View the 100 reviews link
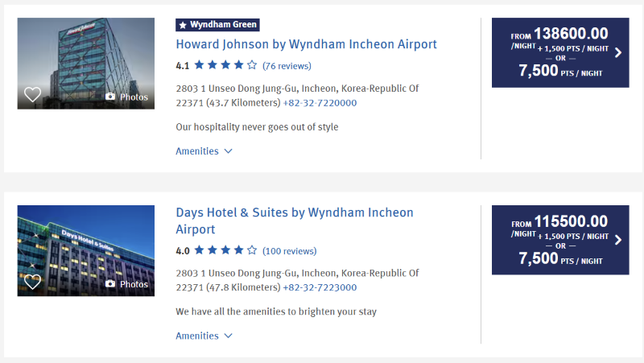The height and width of the screenshot is (363, 644). [289, 251]
